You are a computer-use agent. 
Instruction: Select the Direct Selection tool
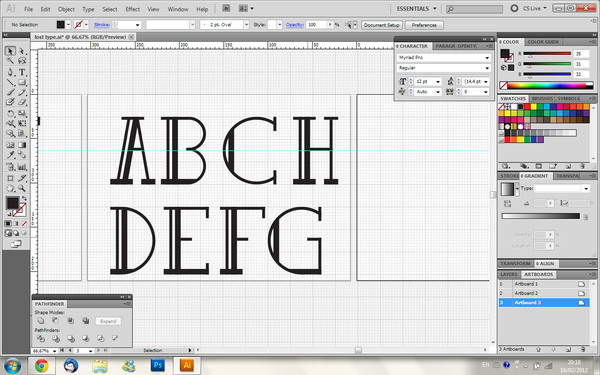click(x=22, y=51)
